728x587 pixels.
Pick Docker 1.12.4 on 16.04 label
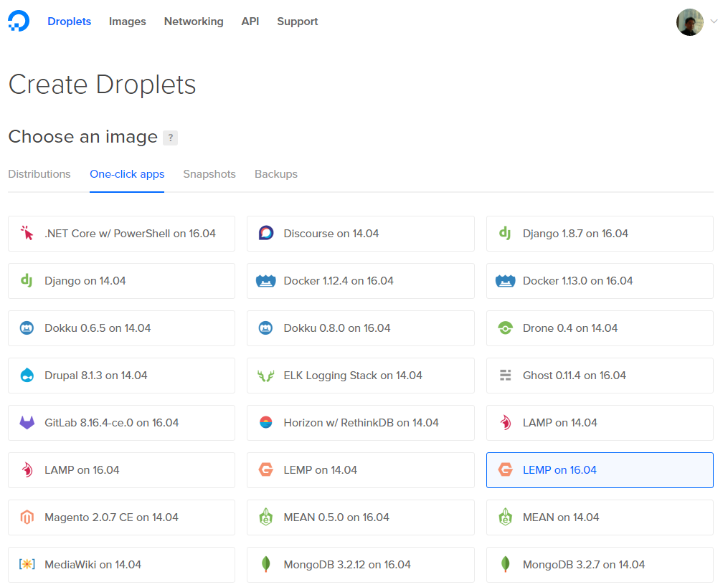click(339, 281)
